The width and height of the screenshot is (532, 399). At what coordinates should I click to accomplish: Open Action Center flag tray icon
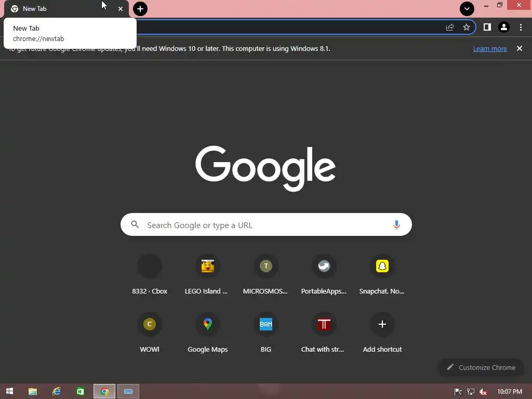click(x=458, y=392)
